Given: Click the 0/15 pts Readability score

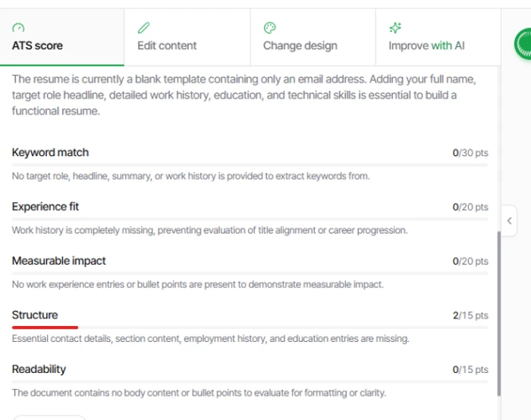Looking at the screenshot, I should tap(470, 369).
